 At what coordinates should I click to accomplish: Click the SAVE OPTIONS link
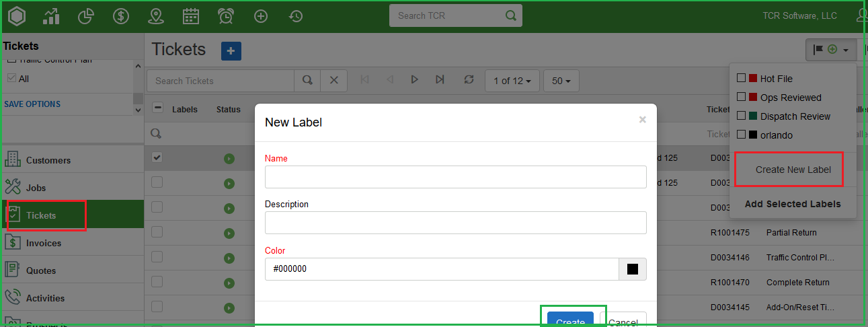pos(32,104)
